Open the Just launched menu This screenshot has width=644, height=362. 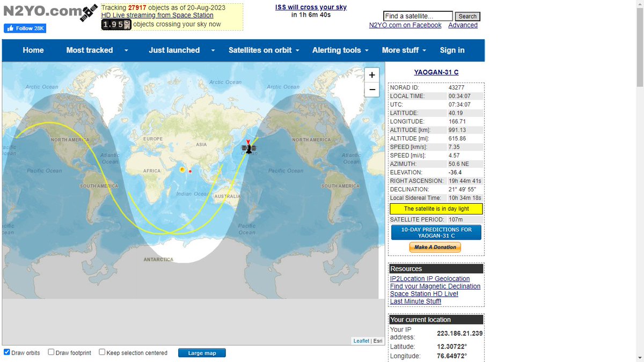pos(174,50)
